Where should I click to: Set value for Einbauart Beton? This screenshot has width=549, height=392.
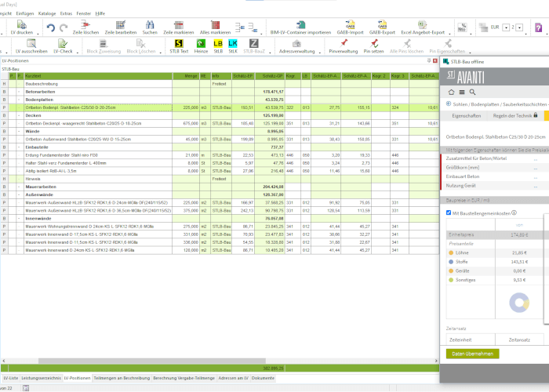tap(536, 177)
